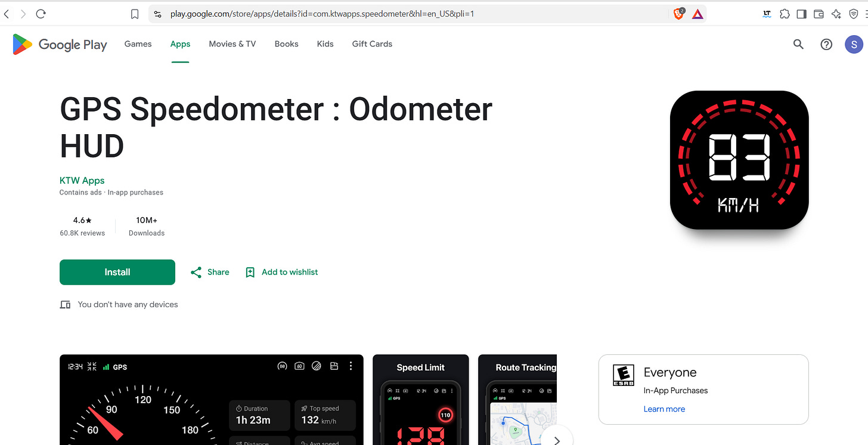Image resolution: width=868 pixels, height=445 pixels.
Task: Click the 60.8K reviews count
Action: click(82, 233)
